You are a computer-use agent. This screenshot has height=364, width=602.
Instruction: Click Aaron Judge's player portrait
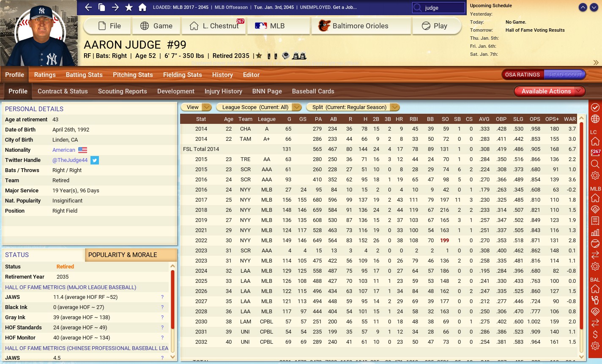[39, 33]
